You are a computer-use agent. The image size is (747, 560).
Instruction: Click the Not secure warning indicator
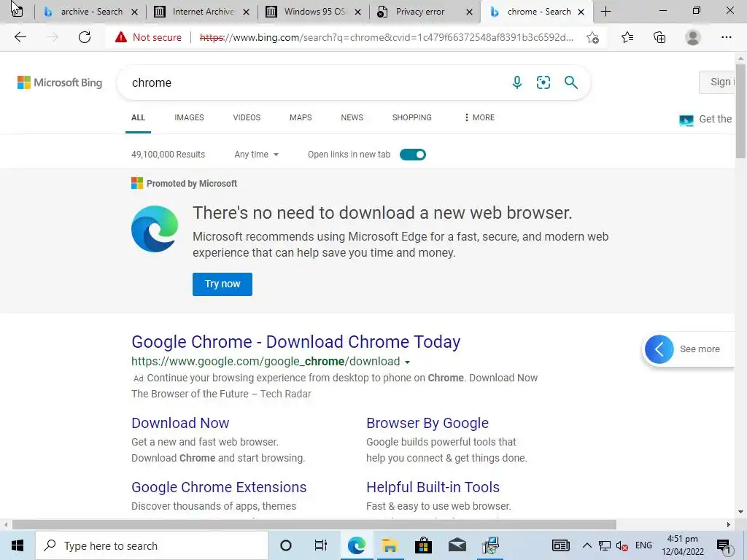[x=148, y=37]
